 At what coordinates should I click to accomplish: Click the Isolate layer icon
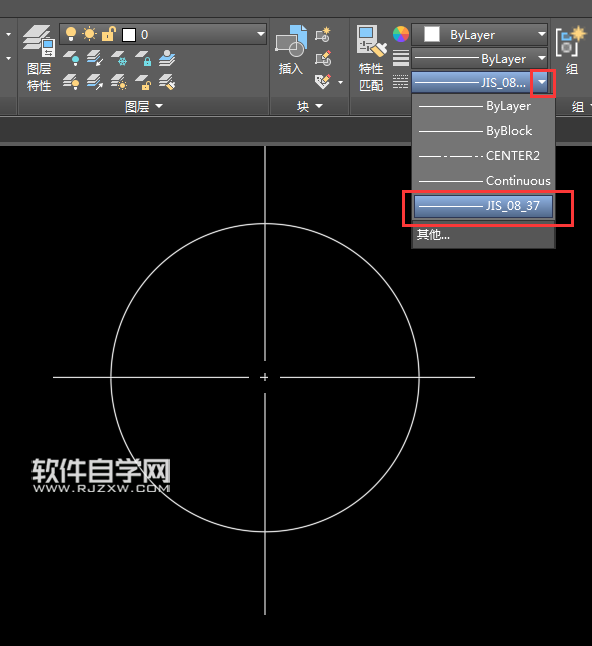pos(95,58)
